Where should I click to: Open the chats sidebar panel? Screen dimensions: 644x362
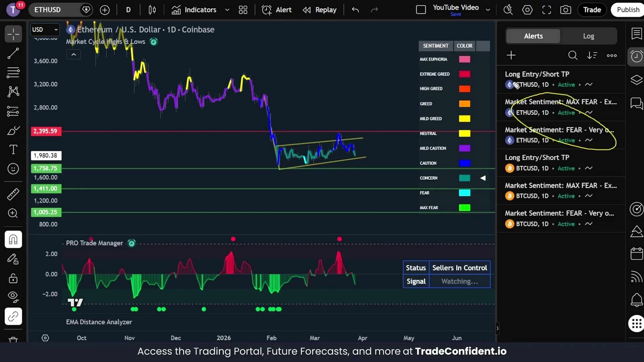tap(636, 103)
